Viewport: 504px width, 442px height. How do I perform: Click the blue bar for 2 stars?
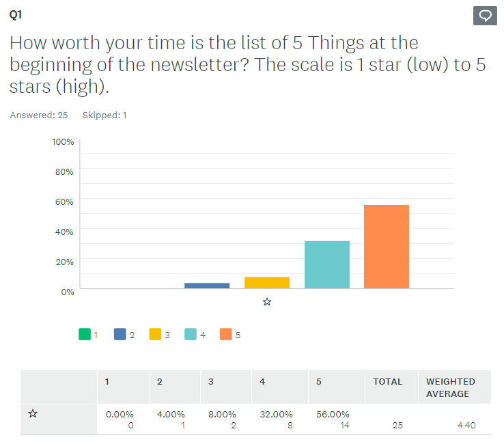point(207,286)
